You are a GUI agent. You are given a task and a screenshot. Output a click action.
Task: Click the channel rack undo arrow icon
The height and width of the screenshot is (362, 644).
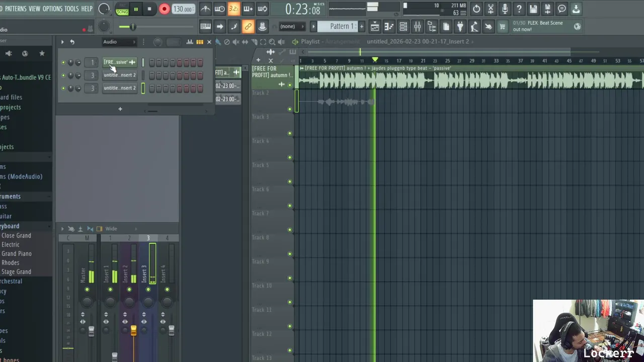(x=72, y=42)
